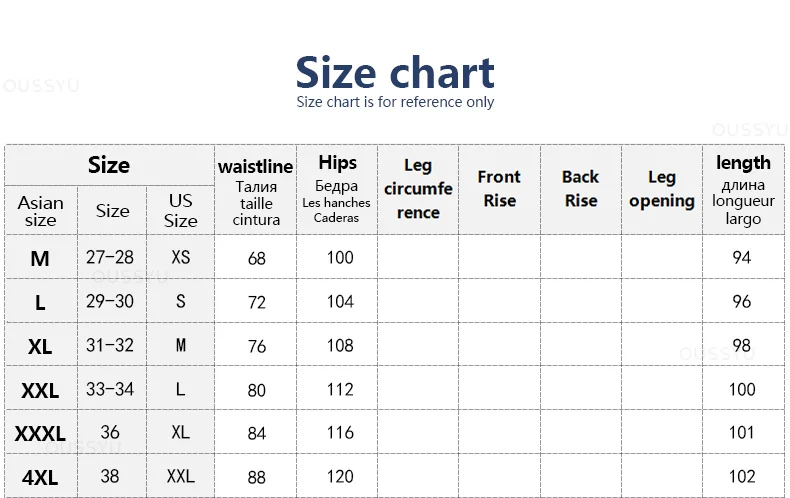Select length value 94

tap(742, 258)
